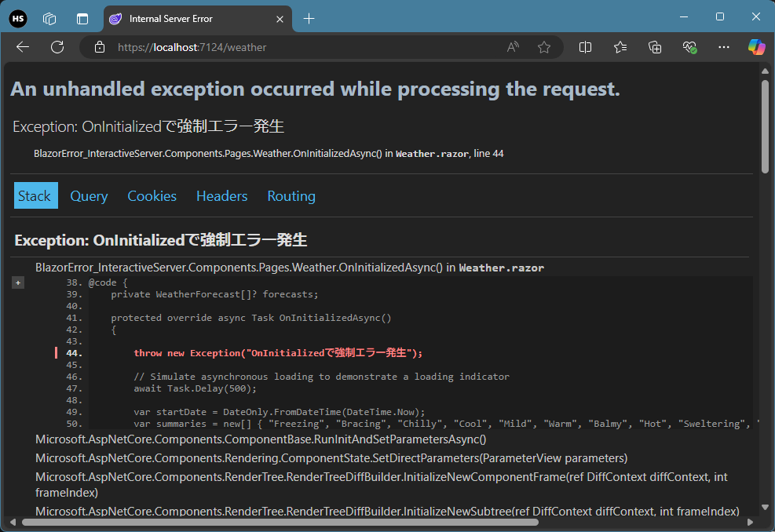Viewport: 775px width, 532px height.
Task: Click the RunInitAndSetParametersAsync stack frame
Action: pyautogui.click(x=261, y=439)
